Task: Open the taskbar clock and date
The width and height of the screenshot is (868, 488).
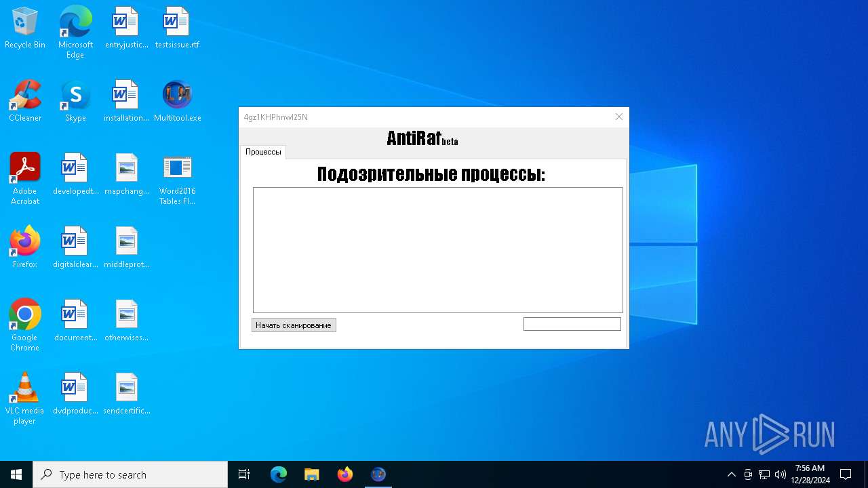Action: coord(810,474)
